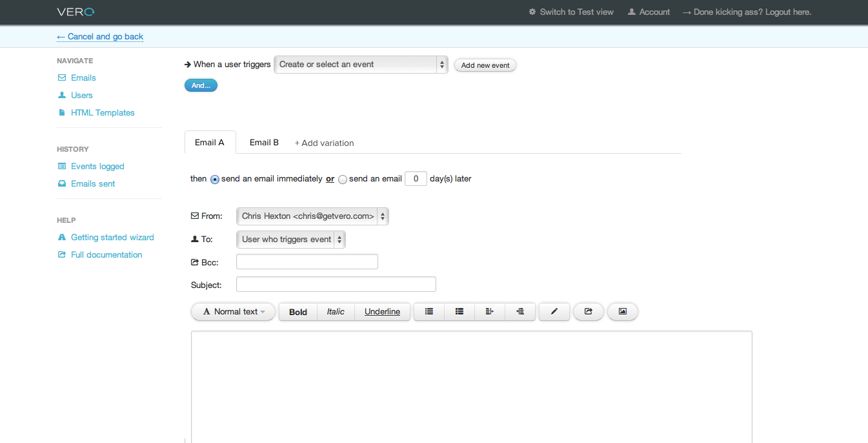This screenshot has width=868, height=443.
Task: Click the '+ Add variation' tab
Action: coord(324,143)
